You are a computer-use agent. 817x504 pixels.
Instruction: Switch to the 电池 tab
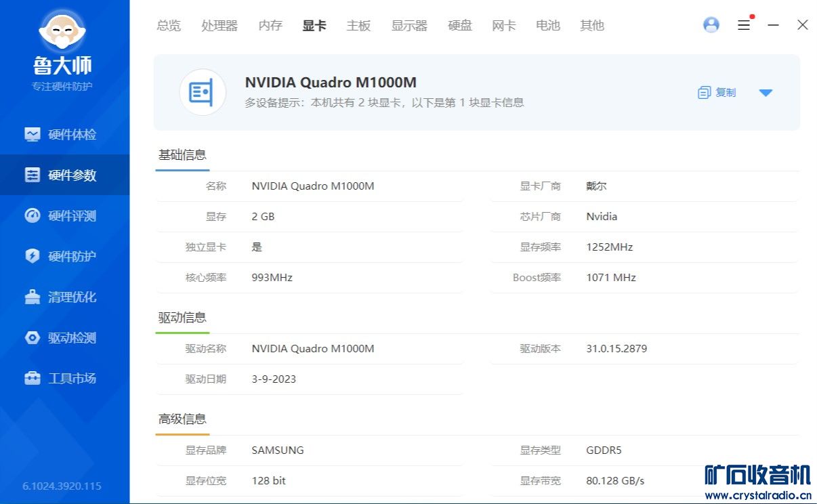tap(548, 26)
